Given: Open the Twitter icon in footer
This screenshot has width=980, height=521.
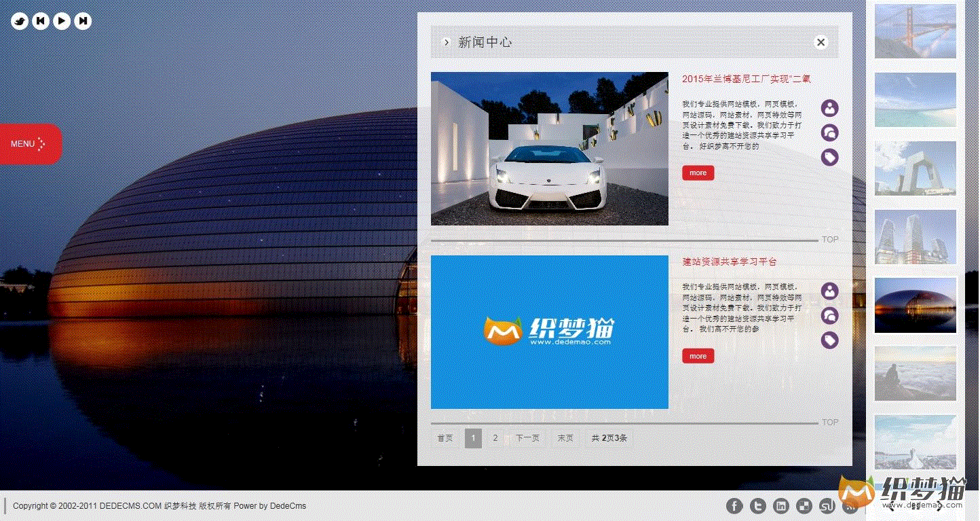Looking at the screenshot, I should [x=757, y=505].
